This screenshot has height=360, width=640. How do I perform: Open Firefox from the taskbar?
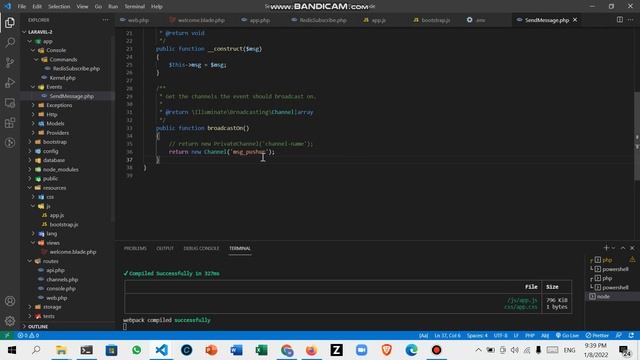[311, 350]
